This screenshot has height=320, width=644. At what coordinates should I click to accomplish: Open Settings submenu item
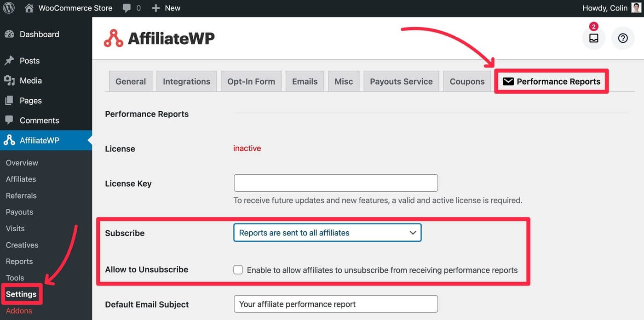point(21,294)
